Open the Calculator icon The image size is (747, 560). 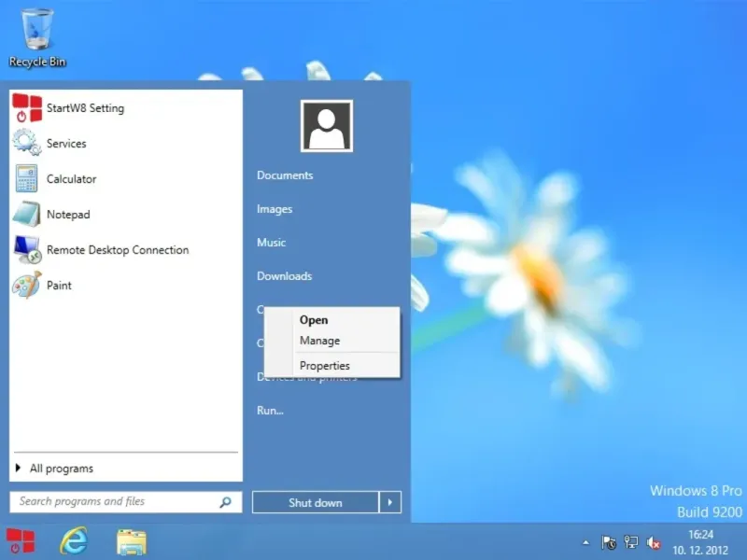tap(27, 178)
